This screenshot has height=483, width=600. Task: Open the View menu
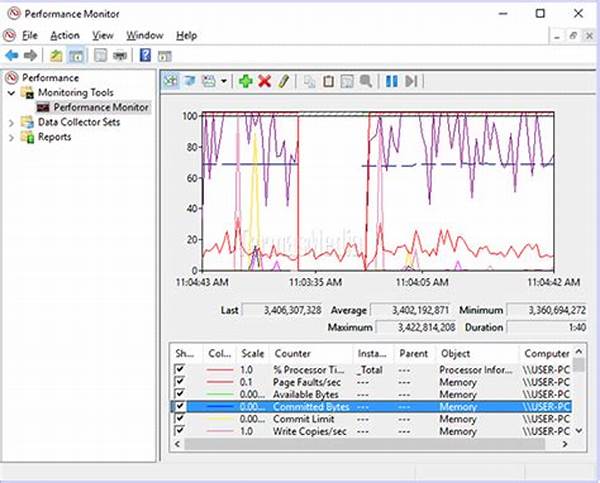103,36
